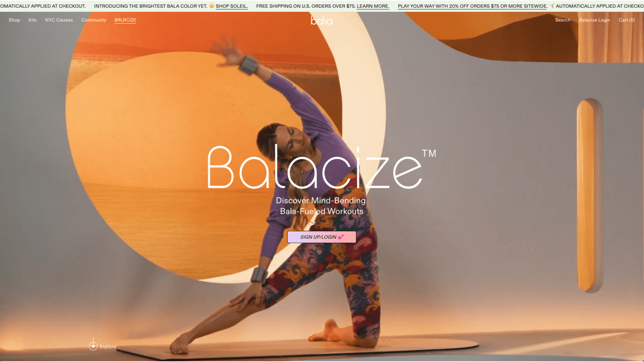
Task: Click the Bala logo in header
Action: pos(321,21)
